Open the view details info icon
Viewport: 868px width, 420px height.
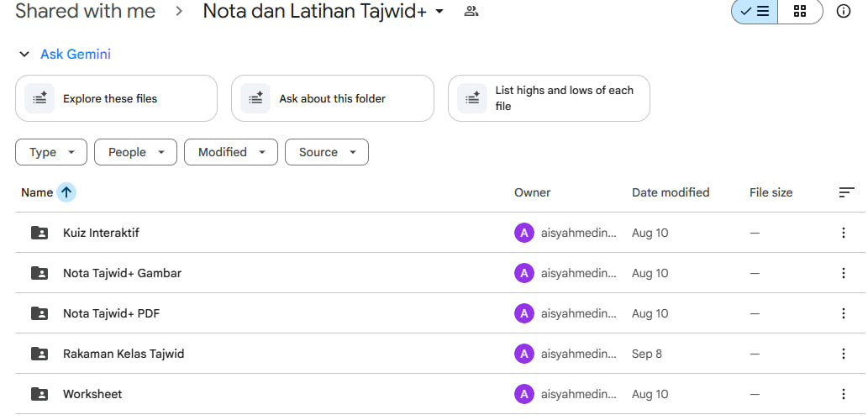(x=844, y=12)
